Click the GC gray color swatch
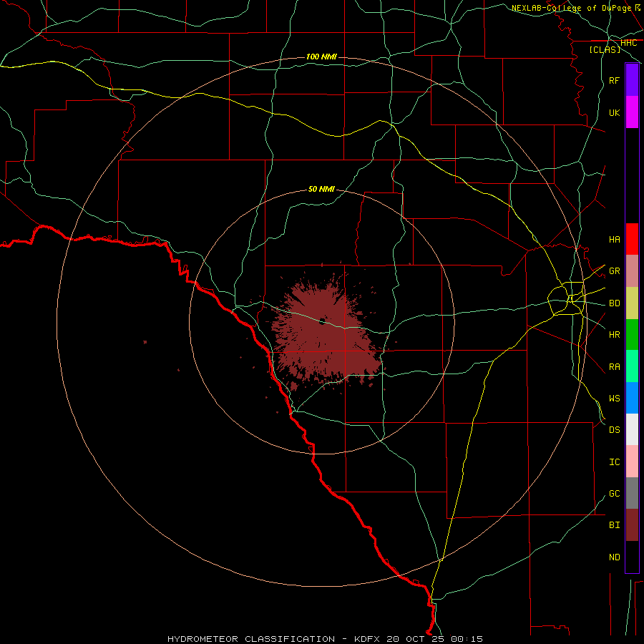 pyautogui.click(x=632, y=493)
